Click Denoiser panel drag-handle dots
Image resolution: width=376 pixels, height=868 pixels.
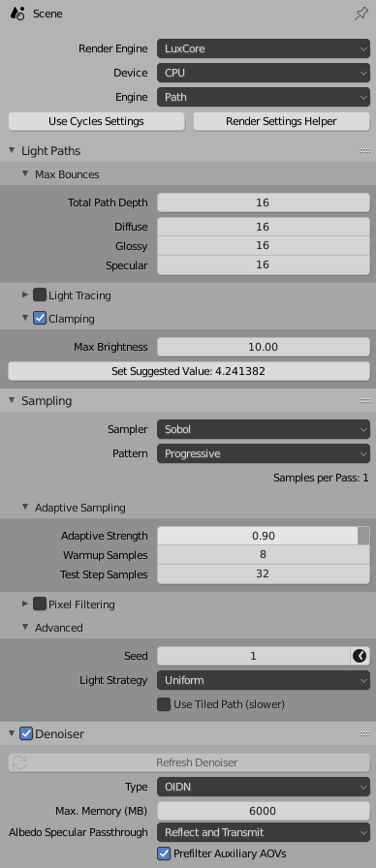(x=365, y=734)
